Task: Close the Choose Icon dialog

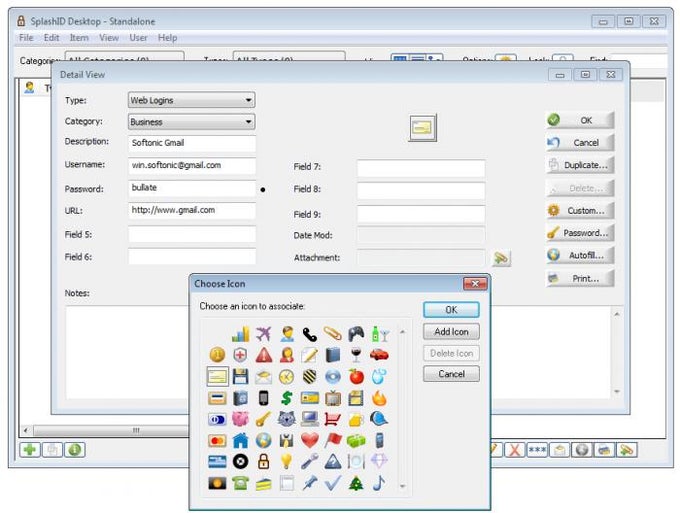Action: [x=475, y=284]
